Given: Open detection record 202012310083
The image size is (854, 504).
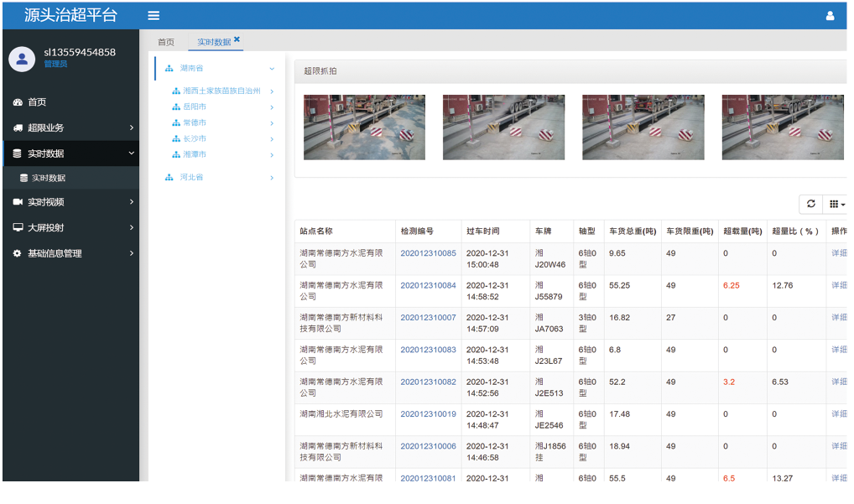Looking at the screenshot, I should [x=428, y=350].
